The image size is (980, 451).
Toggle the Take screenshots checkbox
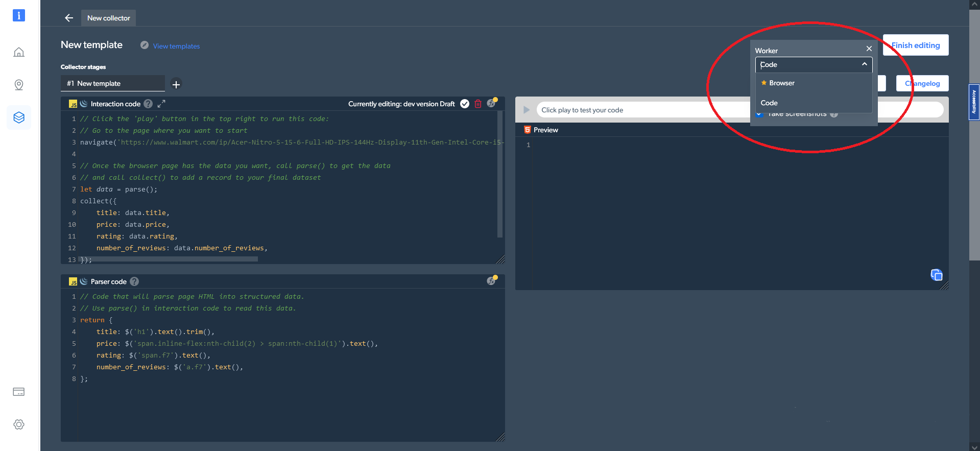(760, 114)
